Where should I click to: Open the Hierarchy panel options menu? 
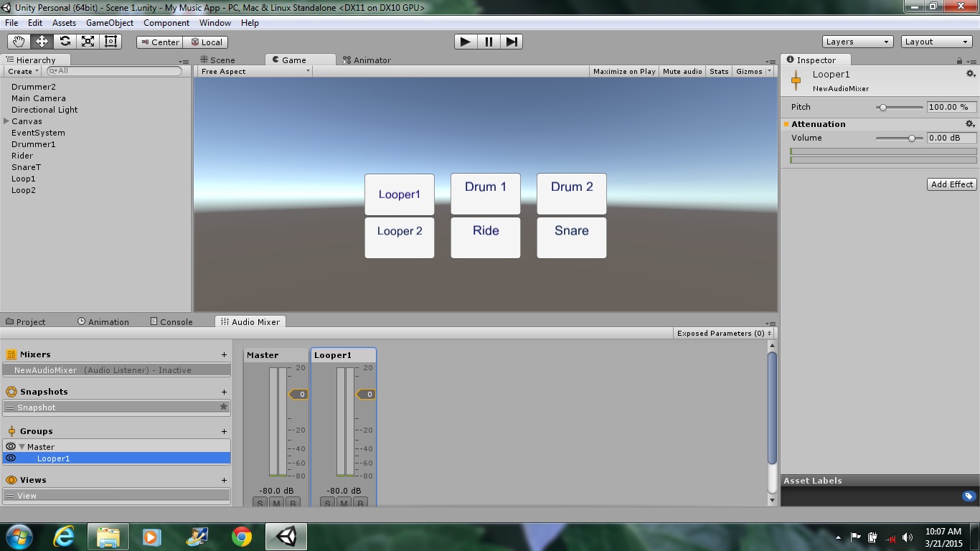(184, 61)
